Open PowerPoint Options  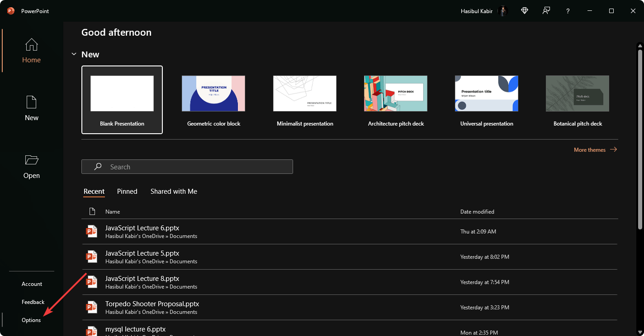pos(32,320)
